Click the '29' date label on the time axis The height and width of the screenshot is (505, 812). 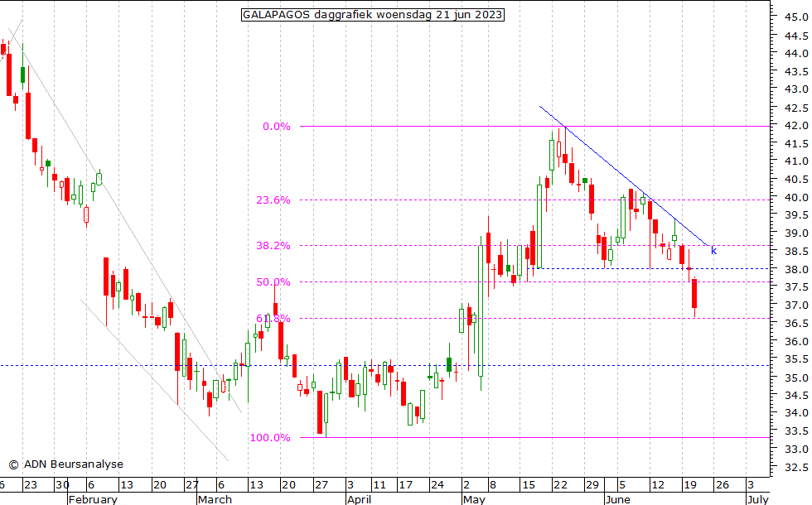click(592, 485)
